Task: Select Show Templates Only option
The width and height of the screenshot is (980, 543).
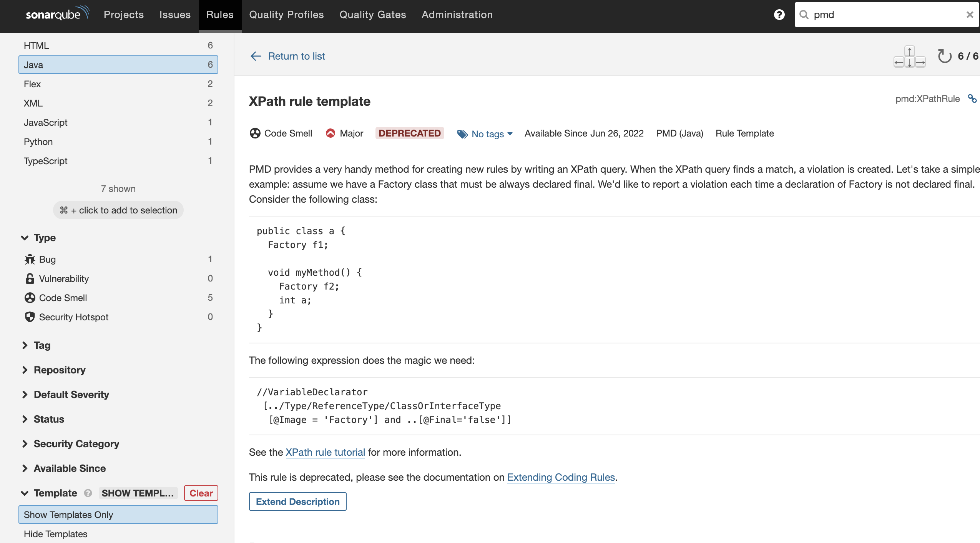Action: 118,515
